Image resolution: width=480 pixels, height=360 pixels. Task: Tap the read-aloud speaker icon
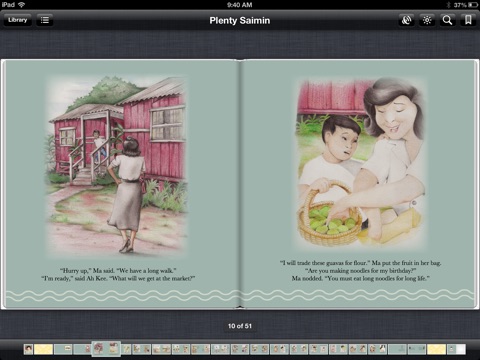(x=406, y=20)
